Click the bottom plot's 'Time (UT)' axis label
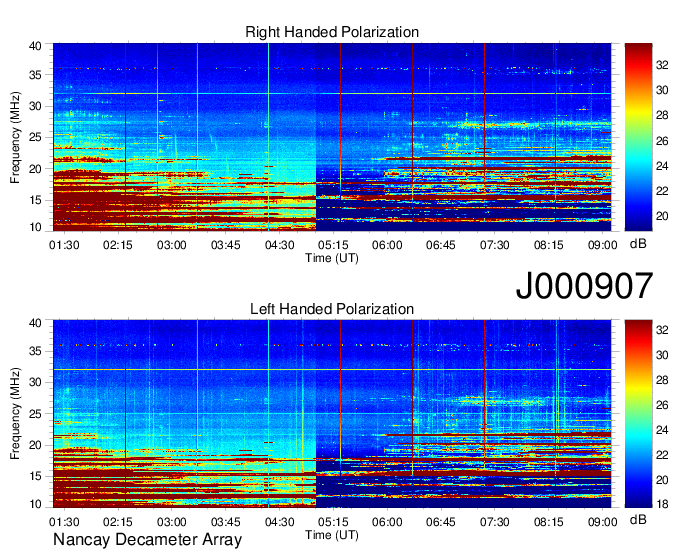The height and width of the screenshot is (552, 680). (x=332, y=535)
